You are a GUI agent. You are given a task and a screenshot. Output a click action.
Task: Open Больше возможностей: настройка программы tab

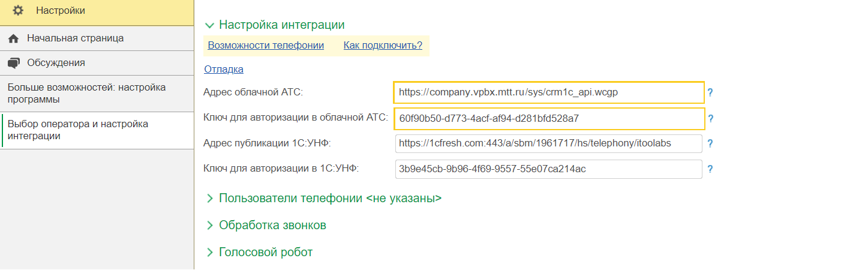point(87,93)
